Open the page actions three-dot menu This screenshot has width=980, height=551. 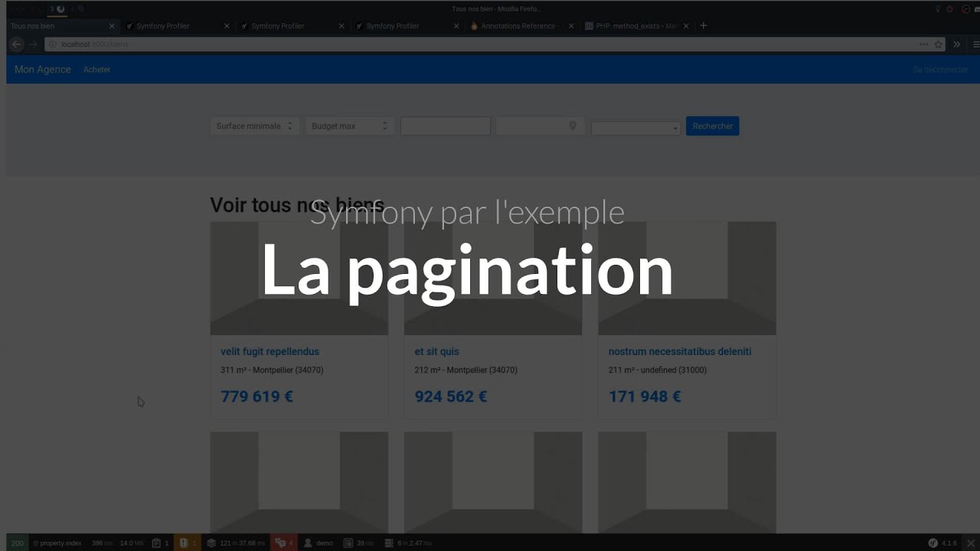[x=923, y=44]
